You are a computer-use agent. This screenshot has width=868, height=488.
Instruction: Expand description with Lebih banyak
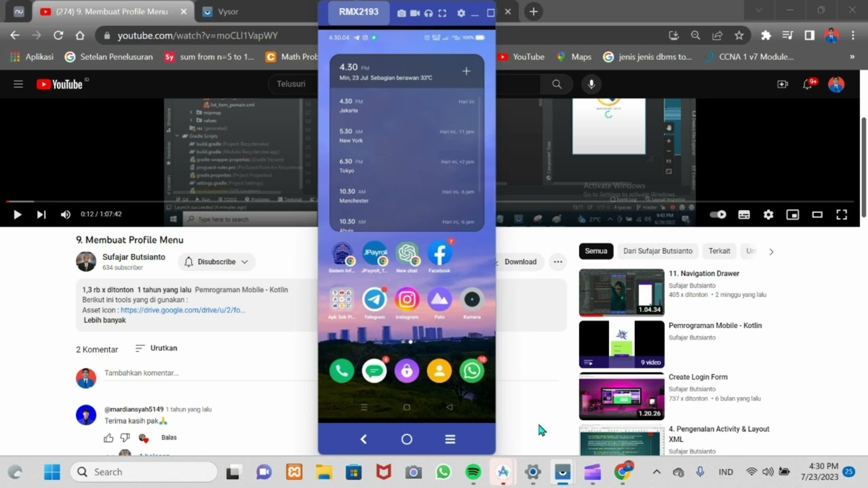(x=104, y=320)
